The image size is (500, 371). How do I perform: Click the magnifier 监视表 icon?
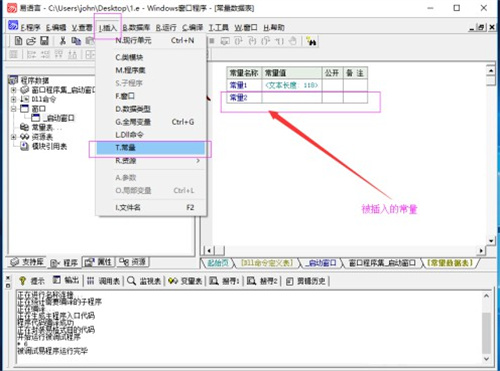pyautogui.click(x=132, y=281)
